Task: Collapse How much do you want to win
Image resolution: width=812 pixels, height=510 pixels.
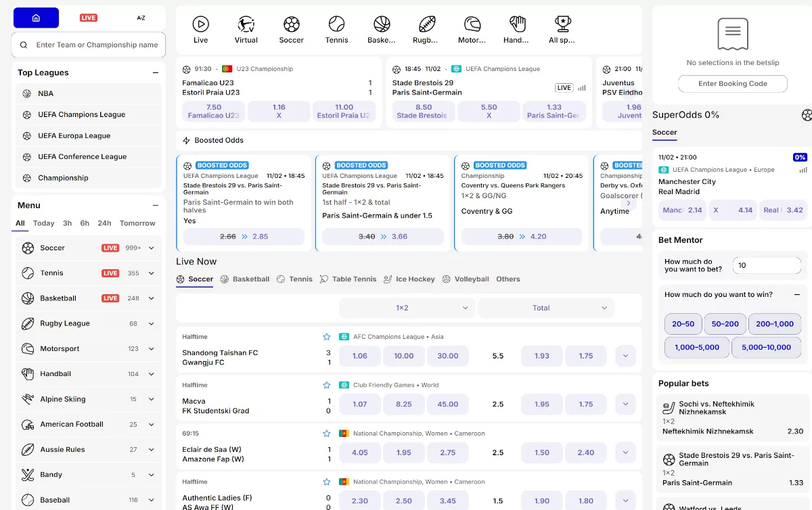Action: click(x=797, y=295)
